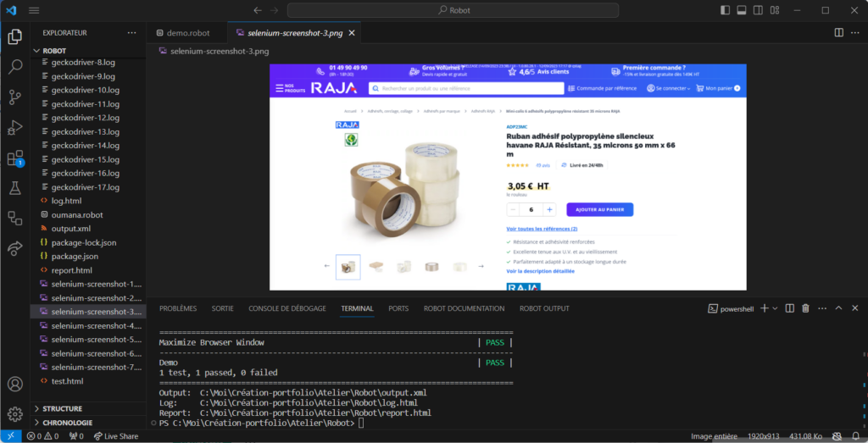Open the Search view in activity bar

(14, 67)
